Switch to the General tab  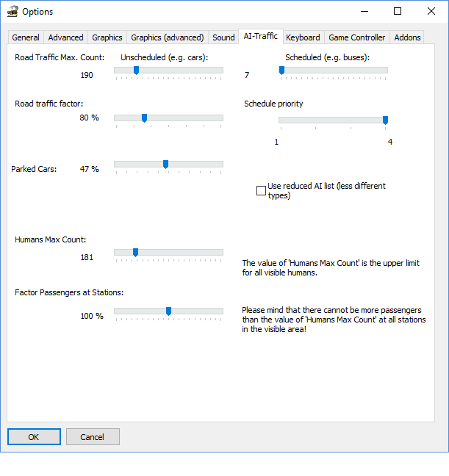pyautogui.click(x=26, y=37)
